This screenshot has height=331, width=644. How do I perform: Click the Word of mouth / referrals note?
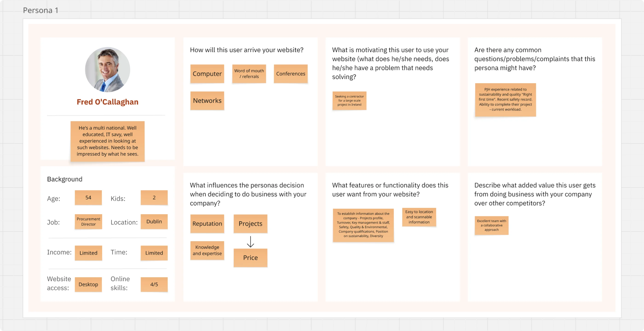click(x=249, y=74)
